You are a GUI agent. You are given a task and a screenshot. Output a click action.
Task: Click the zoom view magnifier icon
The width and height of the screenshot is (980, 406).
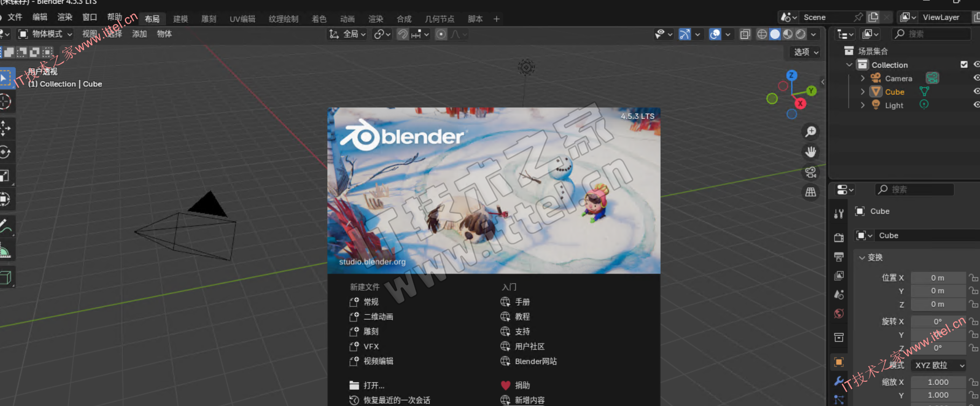coord(810,131)
